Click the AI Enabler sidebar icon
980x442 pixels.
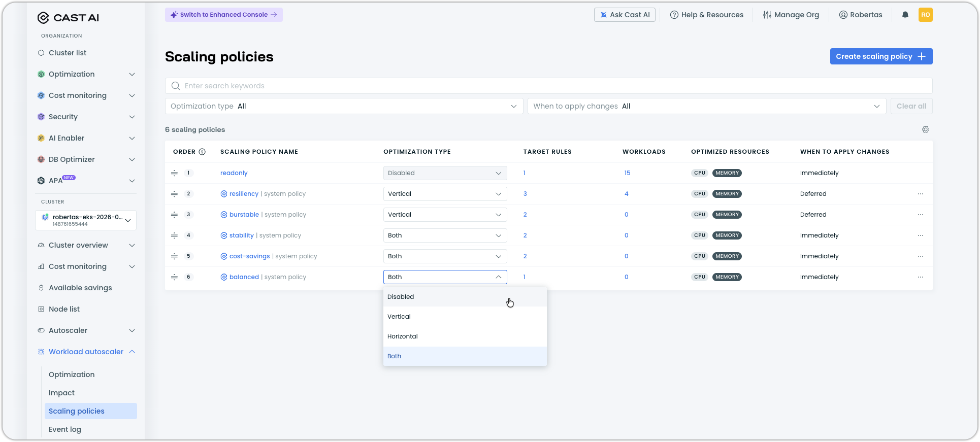click(x=41, y=138)
